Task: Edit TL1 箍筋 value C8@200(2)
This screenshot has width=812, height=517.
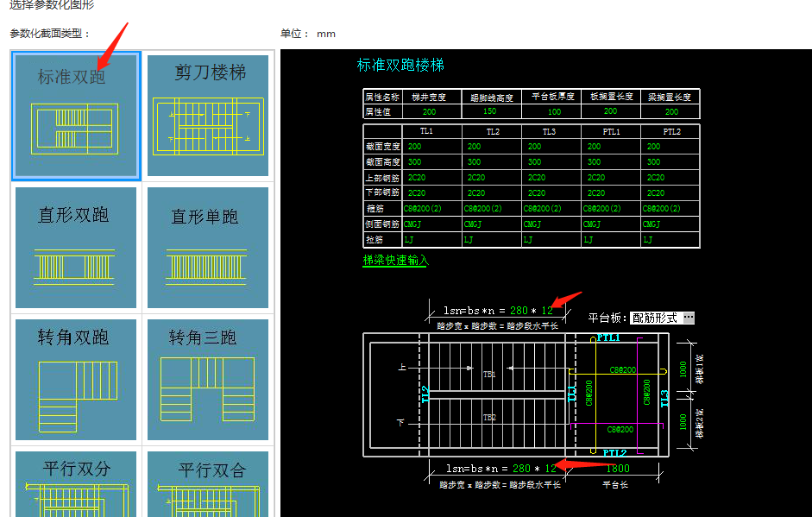Action: tap(423, 209)
